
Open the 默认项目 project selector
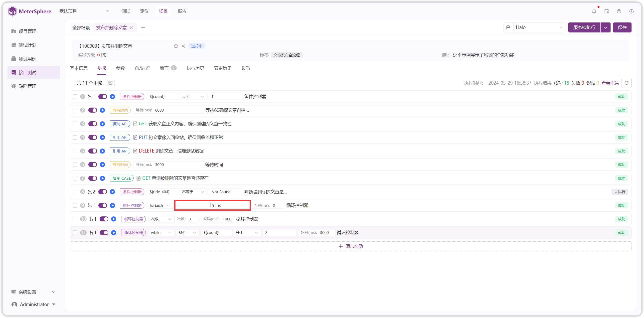pos(84,11)
